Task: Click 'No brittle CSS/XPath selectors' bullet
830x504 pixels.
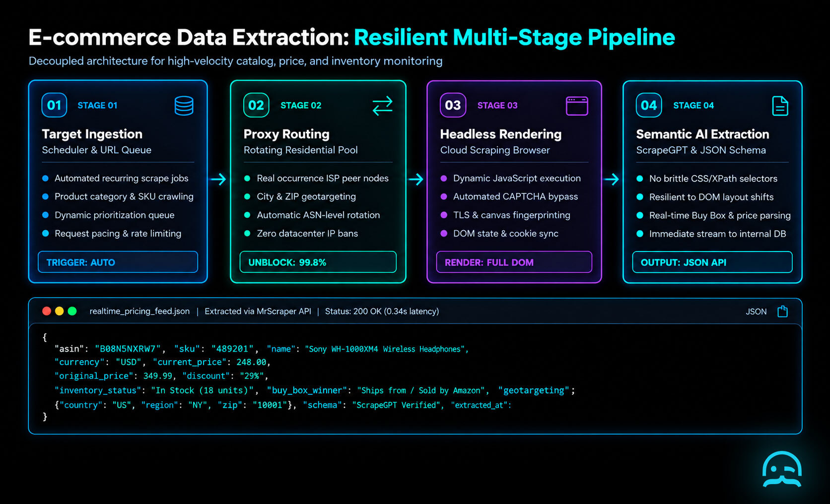Action: [713, 179]
